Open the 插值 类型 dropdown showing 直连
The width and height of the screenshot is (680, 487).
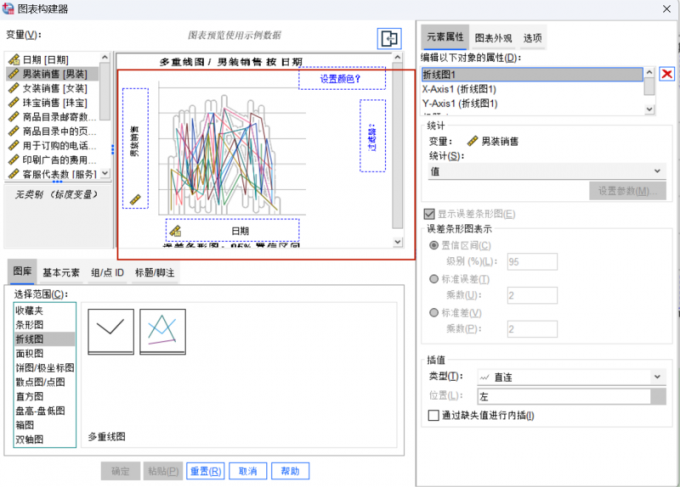572,377
